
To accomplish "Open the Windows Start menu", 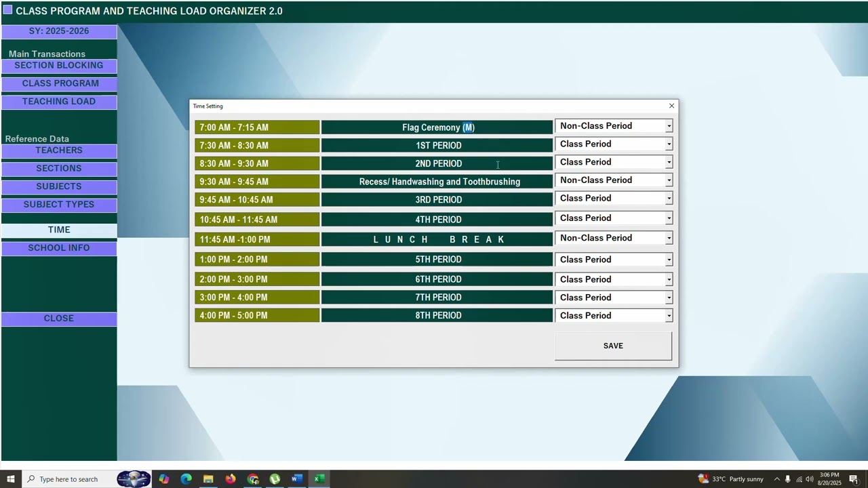I will pos(11,479).
